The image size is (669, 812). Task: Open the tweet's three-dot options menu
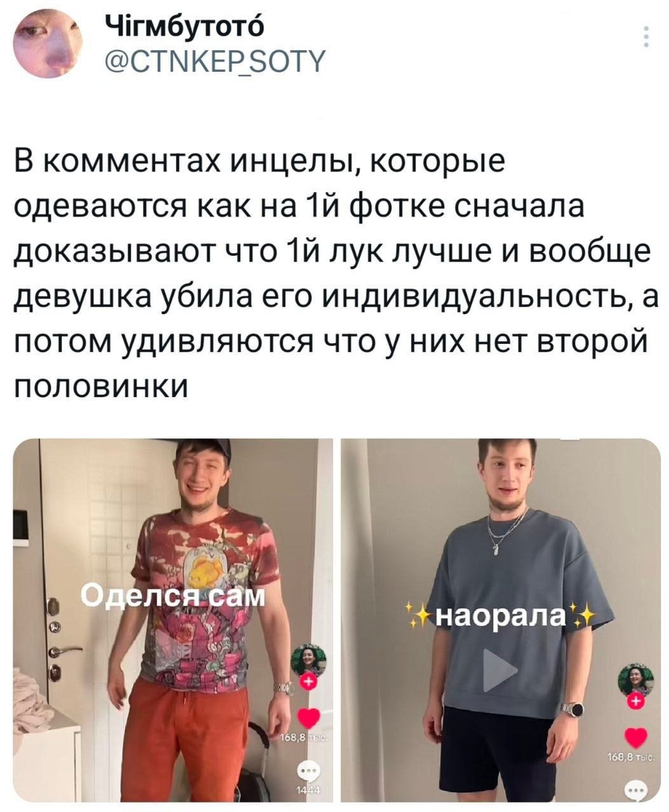646,37
